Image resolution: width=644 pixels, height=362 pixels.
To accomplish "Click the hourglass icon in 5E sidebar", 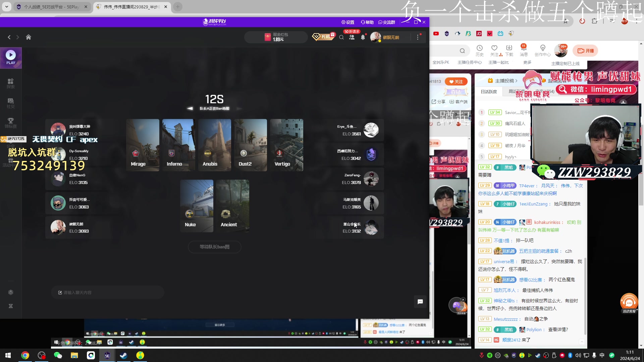I will (11, 306).
